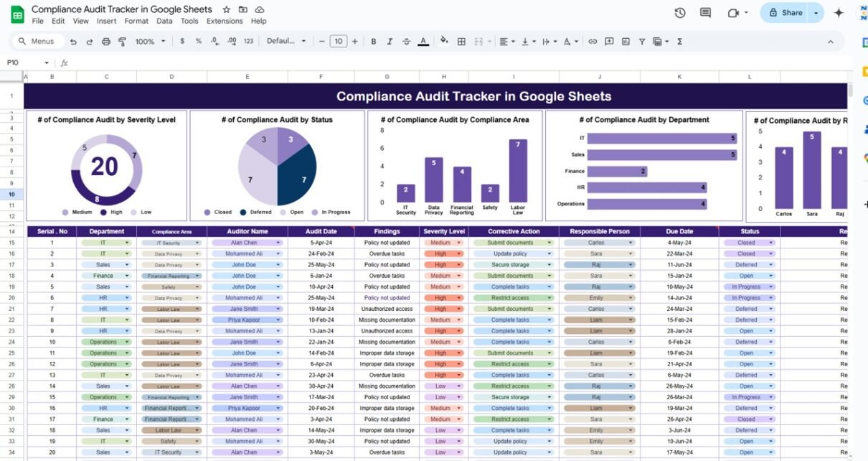Increase decimal places button
This screenshot has height=461, width=868.
[231, 42]
